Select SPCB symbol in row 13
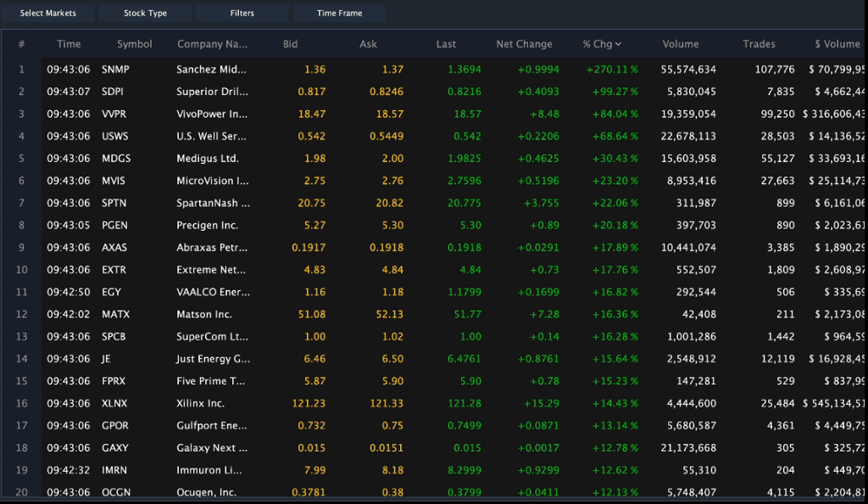868x504 pixels. pos(114,337)
